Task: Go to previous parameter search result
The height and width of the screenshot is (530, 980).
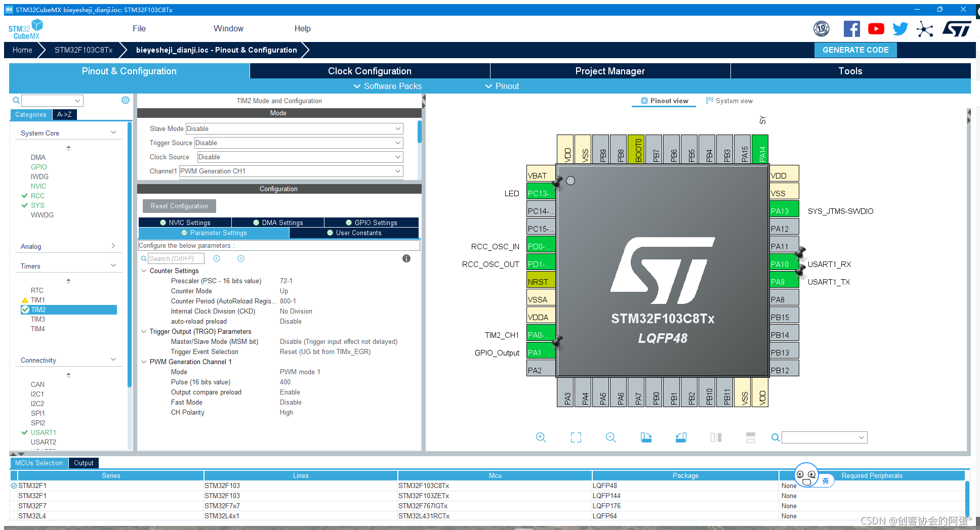Action: click(217, 258)
